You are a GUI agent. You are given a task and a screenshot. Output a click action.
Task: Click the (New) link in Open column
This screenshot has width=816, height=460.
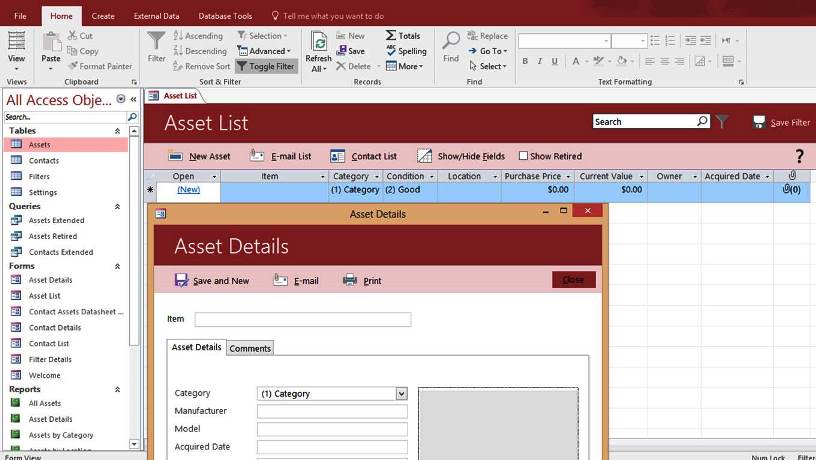[188, 189]
